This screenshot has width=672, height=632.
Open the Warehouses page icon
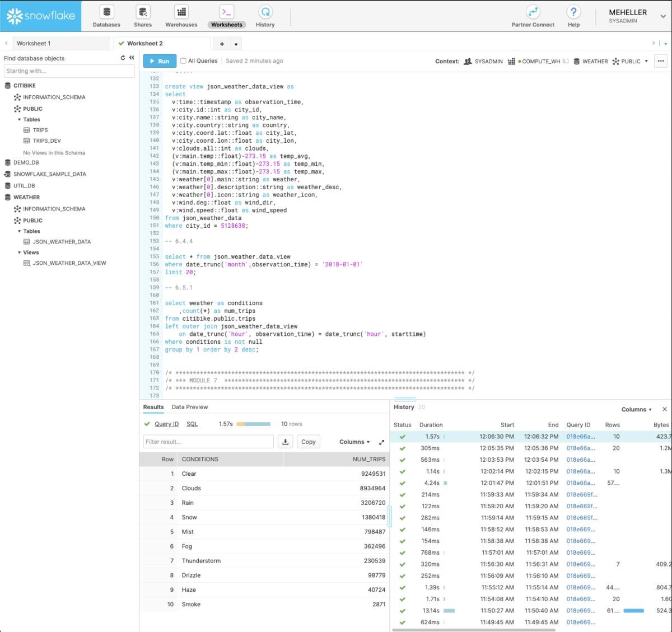pyautogui.click(x=181, y=12)
